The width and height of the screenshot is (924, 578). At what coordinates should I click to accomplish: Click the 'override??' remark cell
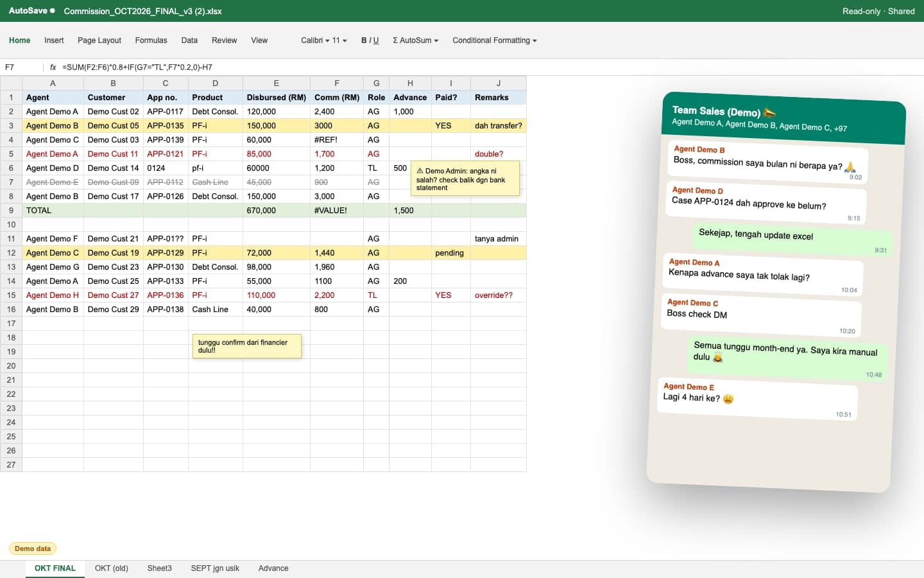[x=499, y=295]
